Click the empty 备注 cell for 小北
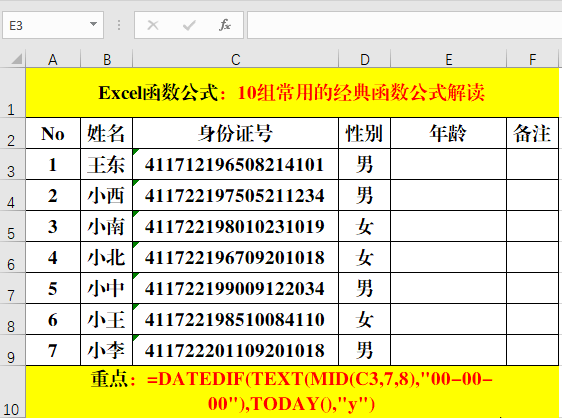562x418 pixels. 533,257
